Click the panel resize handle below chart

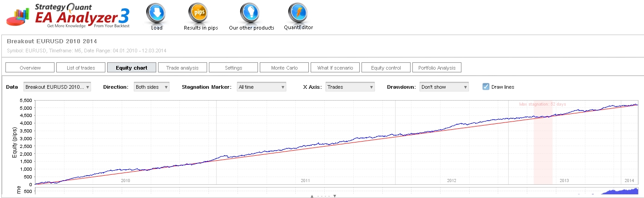coord(323,196)
